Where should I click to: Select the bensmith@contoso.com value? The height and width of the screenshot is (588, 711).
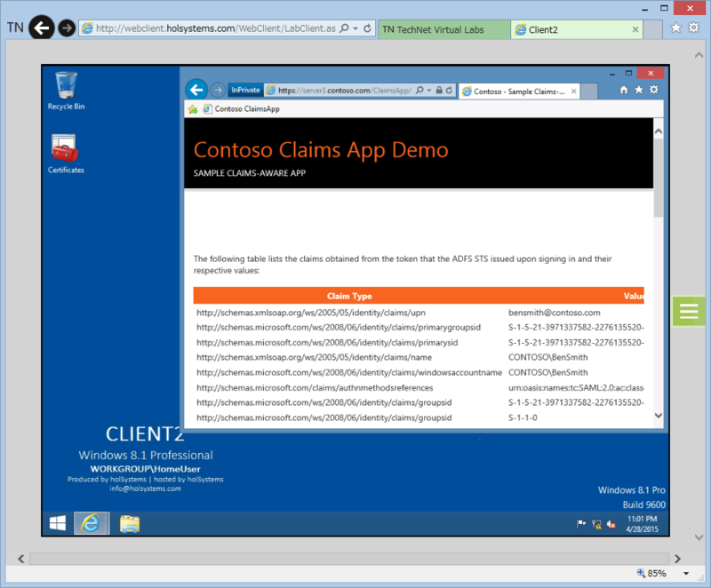[554, 313]
